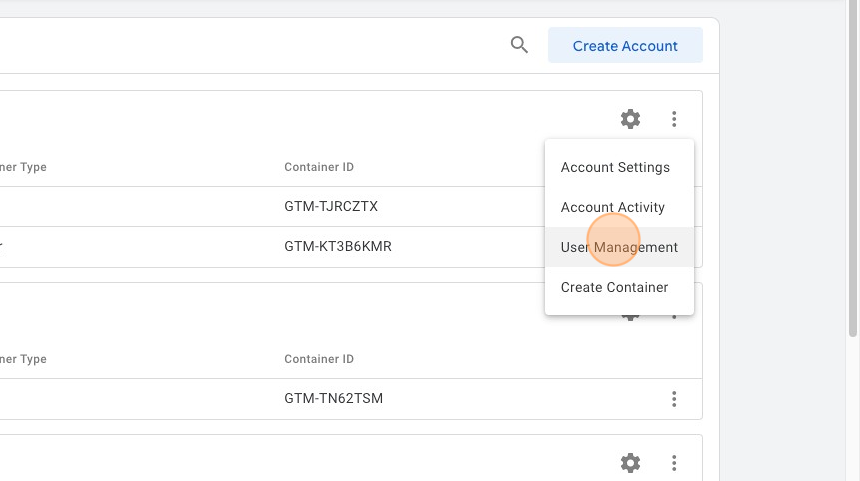
Task: Click the search magnifier icon
Action: click(519, 45)
